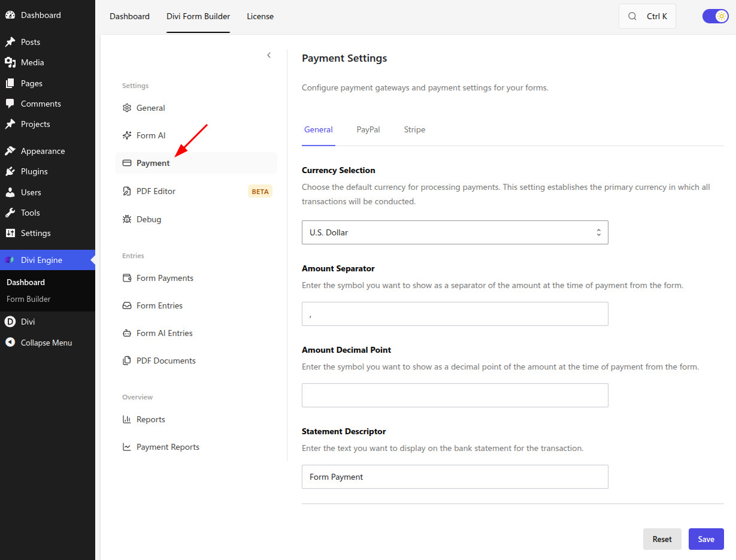Viewport: 736px width, 560px height.
Task: Open the License top tab
Action: [x=261, y=16]
